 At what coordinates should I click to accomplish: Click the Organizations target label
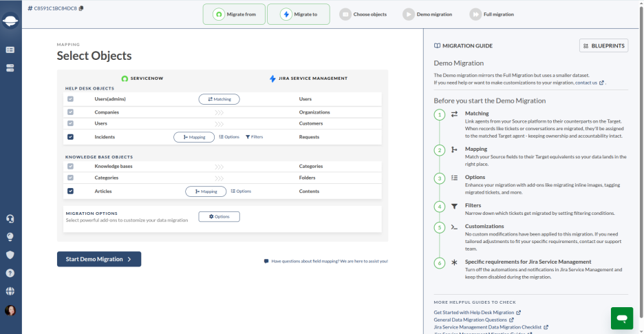coord(314,112)
